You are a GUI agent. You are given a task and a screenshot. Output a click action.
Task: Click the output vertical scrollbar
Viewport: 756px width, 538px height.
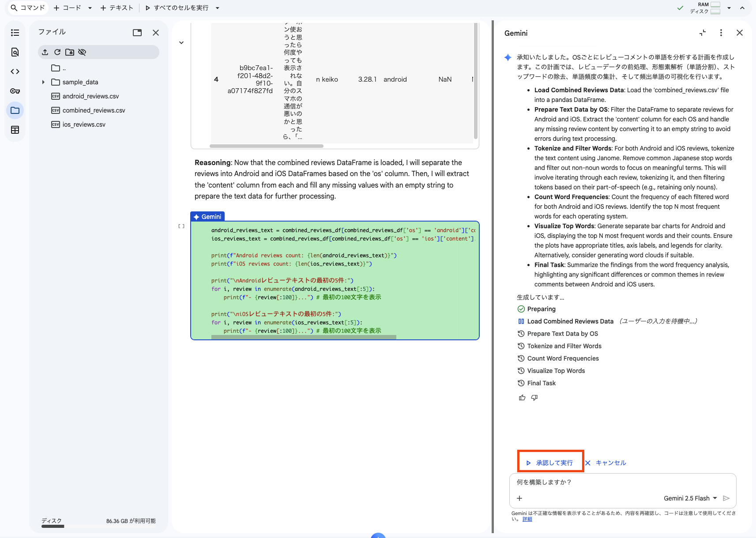click(x=475, y=81)
